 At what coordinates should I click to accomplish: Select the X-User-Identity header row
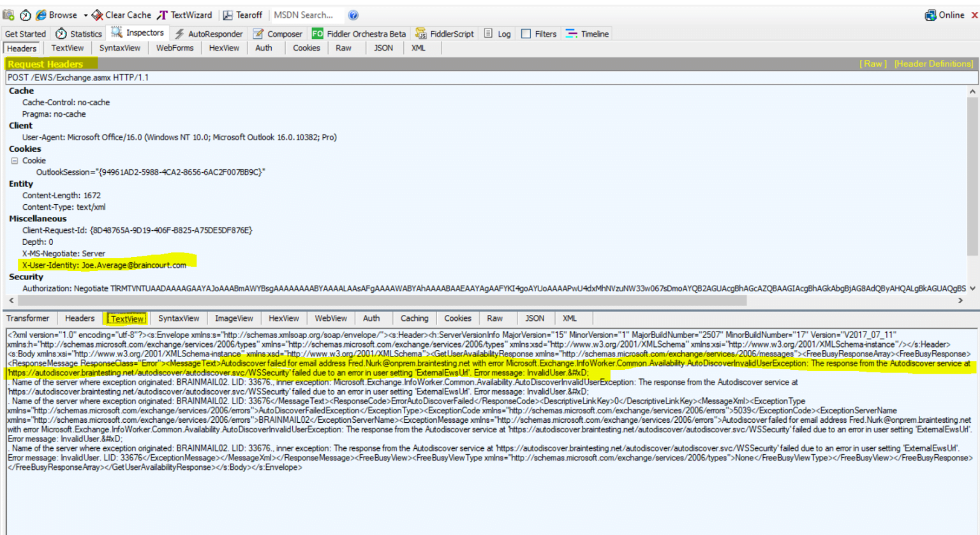click(104, 265)
